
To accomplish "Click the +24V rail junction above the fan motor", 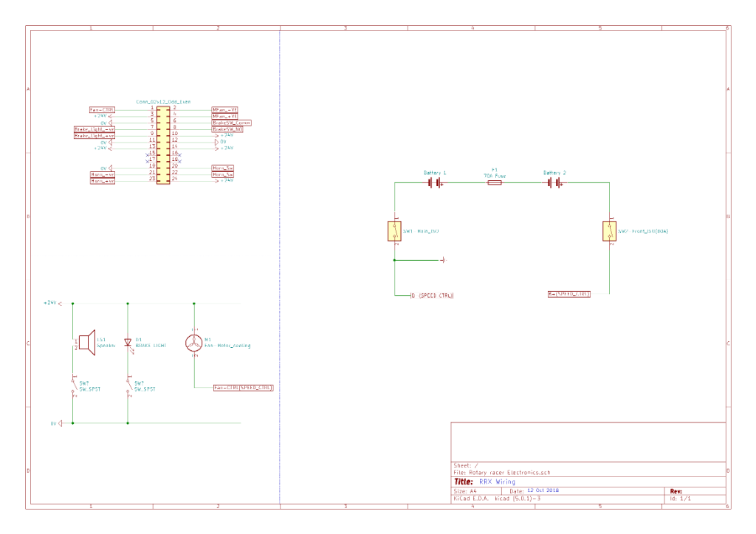I will pos(194,304).
